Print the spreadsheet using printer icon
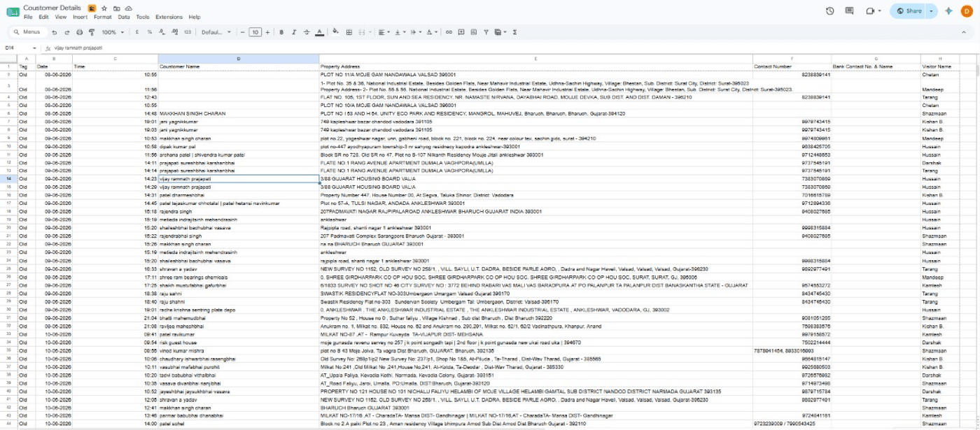Screen dimensions: 980x430 point(80,32)
